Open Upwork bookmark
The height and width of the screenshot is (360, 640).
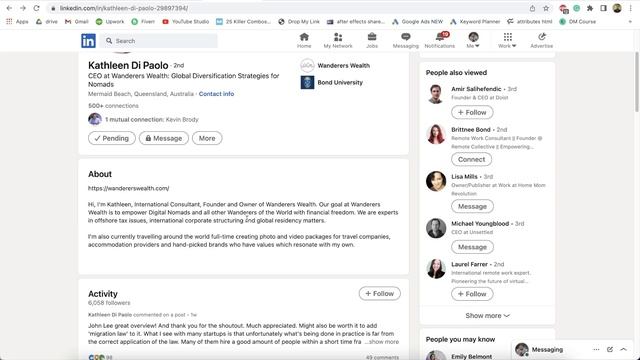[x=110, y=22]
